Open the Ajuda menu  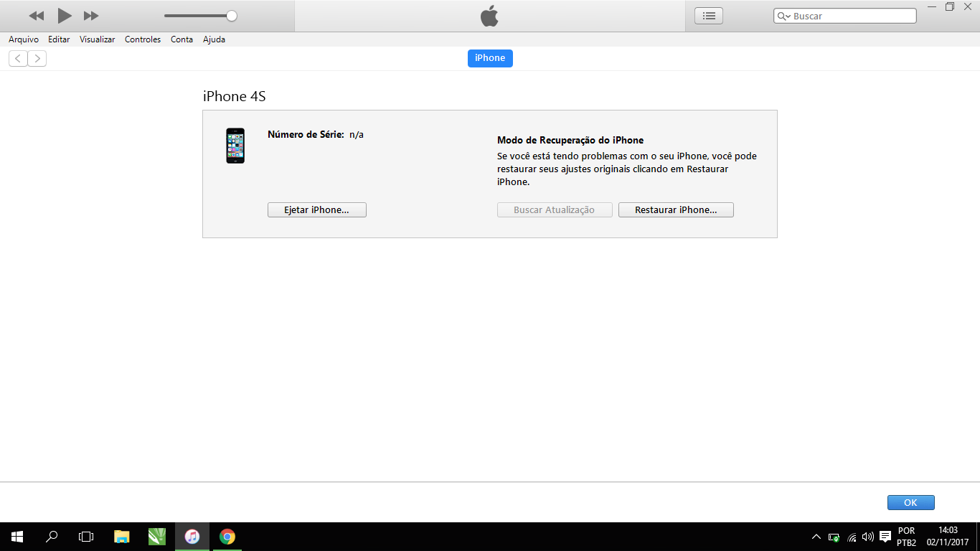214,39
